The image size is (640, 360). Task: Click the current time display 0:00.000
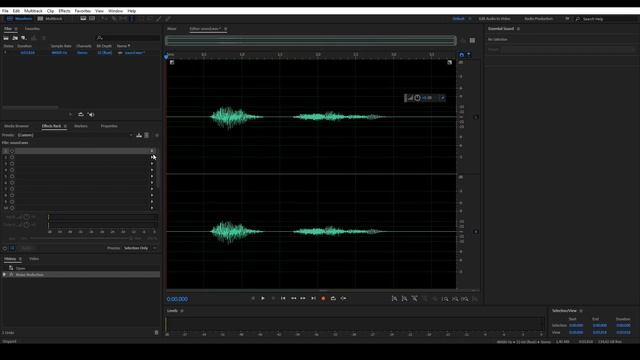pyautogui.click(x=177, y=299)
